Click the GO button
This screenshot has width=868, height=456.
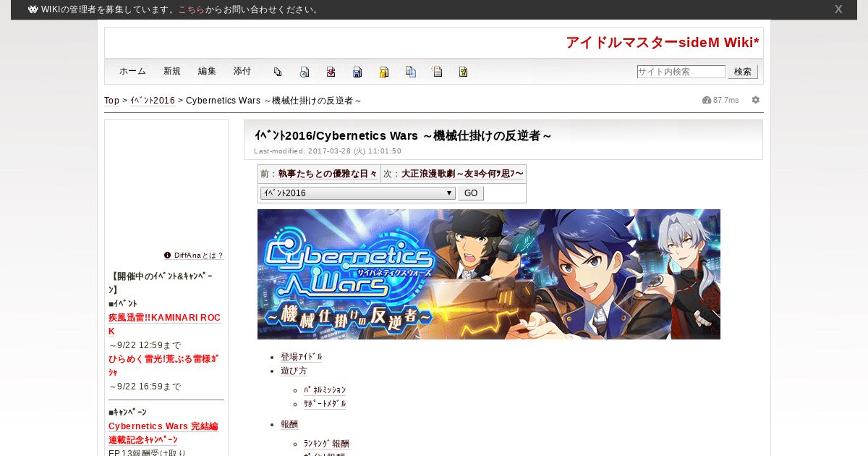pyautogui.click(x=471, y=193)
